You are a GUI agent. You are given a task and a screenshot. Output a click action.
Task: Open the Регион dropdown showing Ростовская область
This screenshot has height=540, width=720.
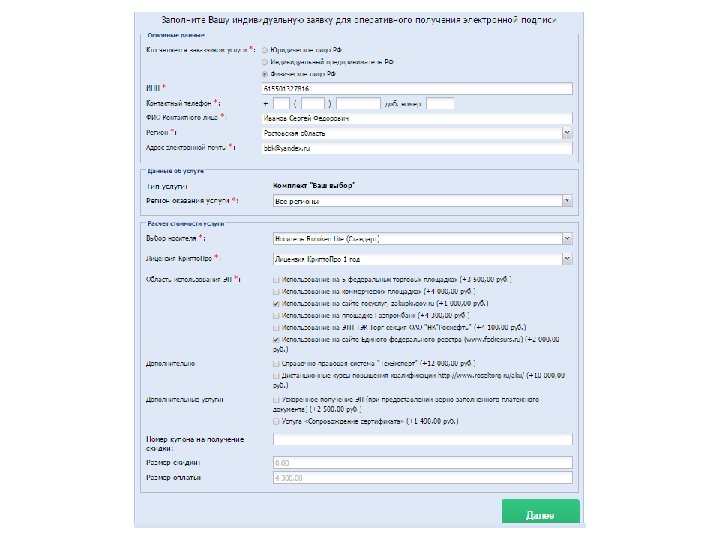[416, 132]
